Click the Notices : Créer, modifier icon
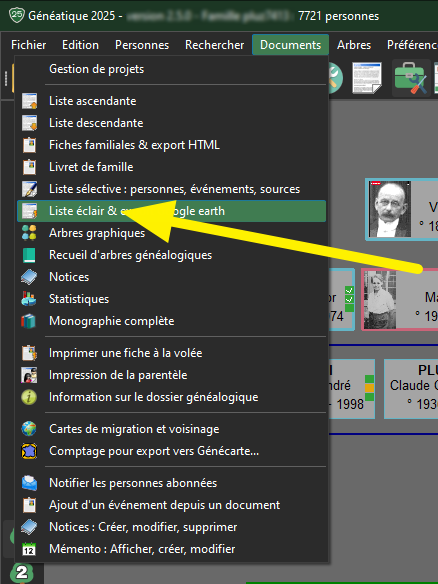This screenshot has height=584, width=438. [29, 527]
